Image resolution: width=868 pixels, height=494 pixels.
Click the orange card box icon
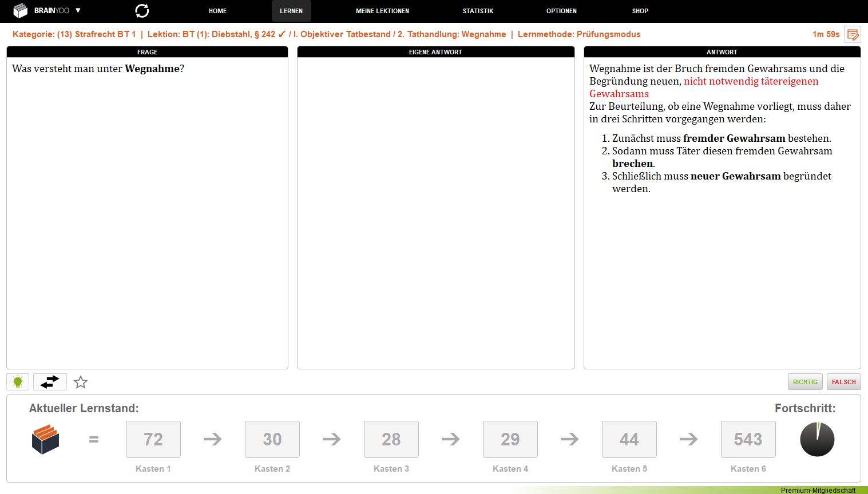click(45, 439)
